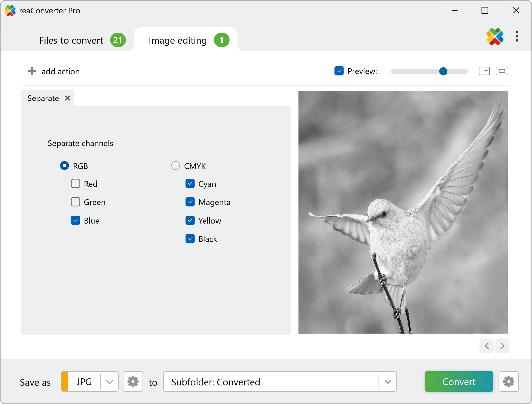
Task: Click the enlarge preview window icon
Action: pyautogui.click(x=484, y=71)
